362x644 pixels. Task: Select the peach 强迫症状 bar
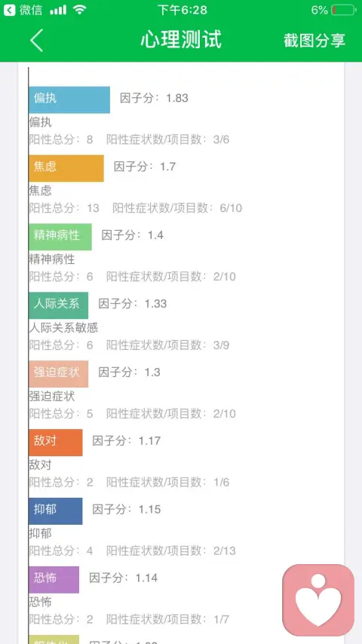[x=58, y=374]
